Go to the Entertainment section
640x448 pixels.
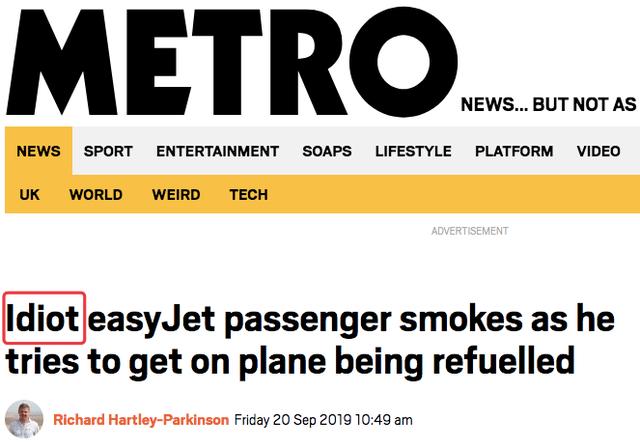217,152
